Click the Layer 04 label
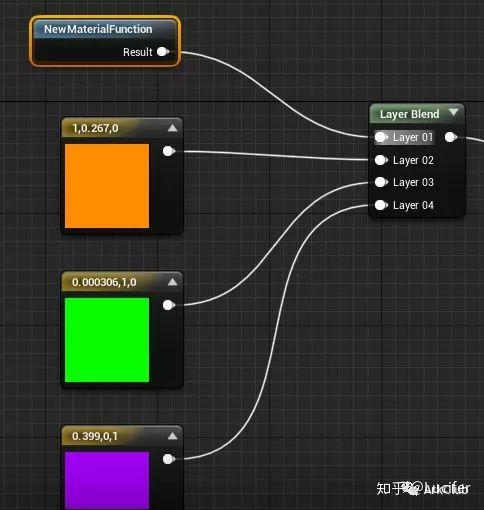The width and height of the screenshot is (484, 510). point(413,206)
